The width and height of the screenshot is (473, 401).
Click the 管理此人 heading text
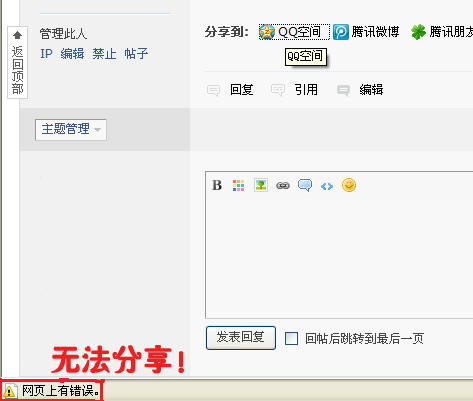pos(63,34)
